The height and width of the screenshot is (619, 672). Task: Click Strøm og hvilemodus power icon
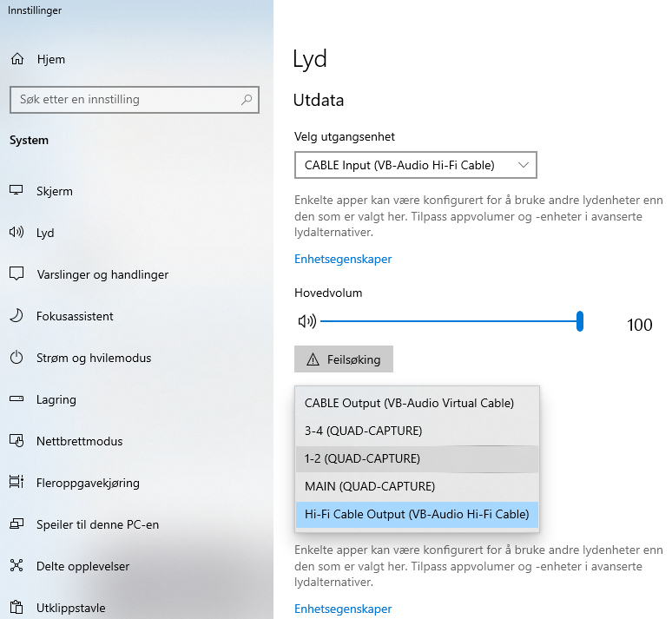(16, 358)
